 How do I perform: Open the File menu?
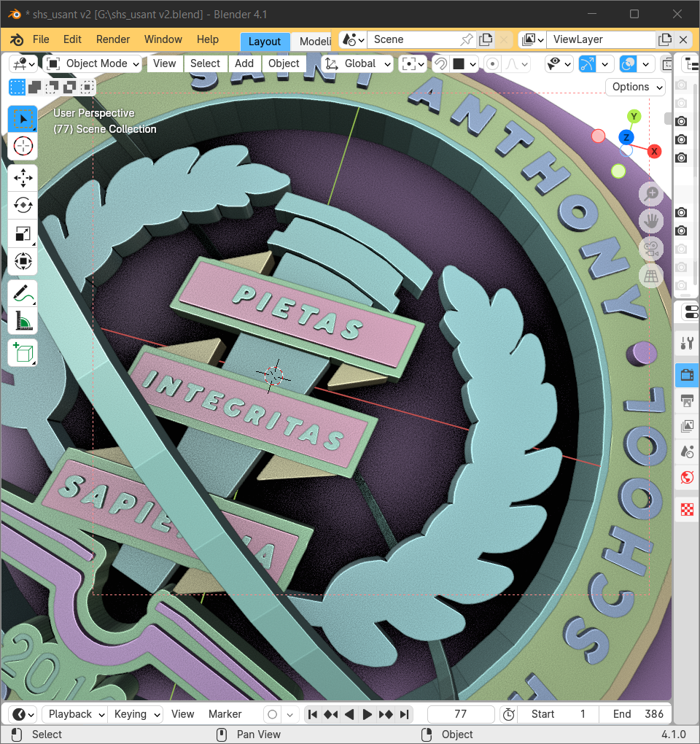pyautogui.click(x=41, y=39)
